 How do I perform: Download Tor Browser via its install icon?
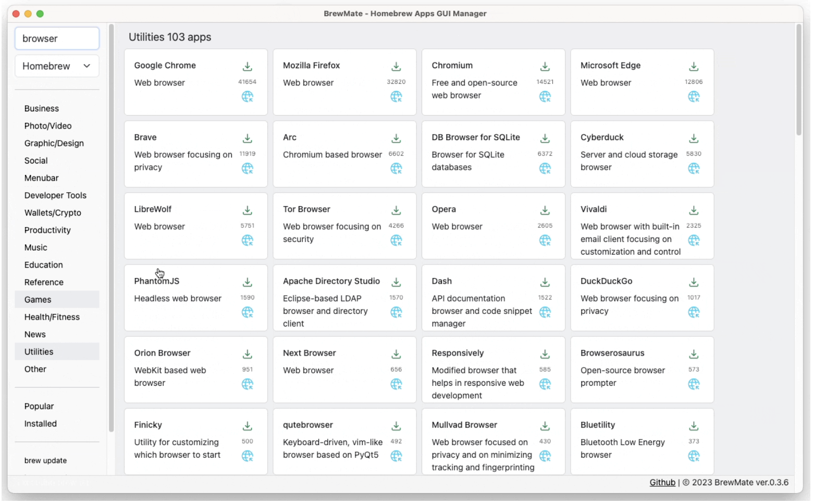(x=396, y=210)
